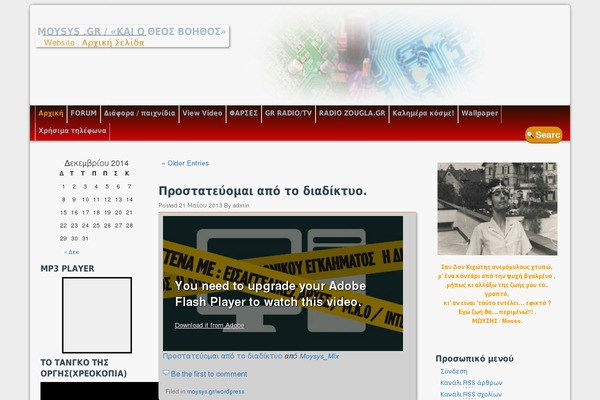The height and width of the screenshot is (400, 600).
Task: Click the Προσωπικό μενού heading
Action: (x=474, y=359)
